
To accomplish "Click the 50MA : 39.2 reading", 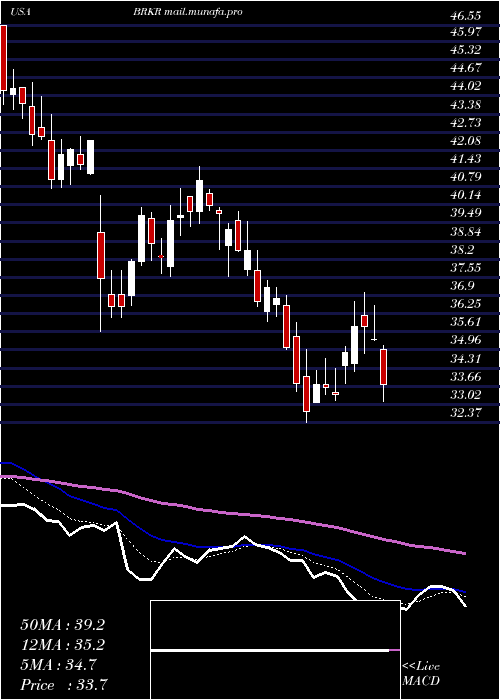I will point(62,625).
